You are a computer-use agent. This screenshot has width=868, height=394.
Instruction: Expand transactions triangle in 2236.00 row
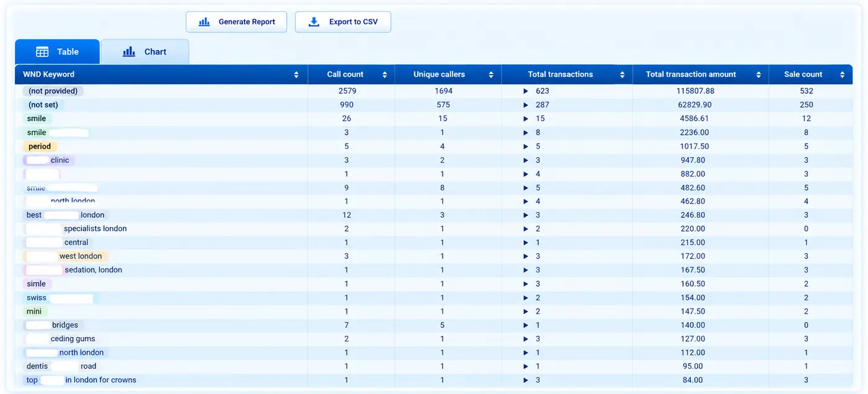(x=526, y=132)
